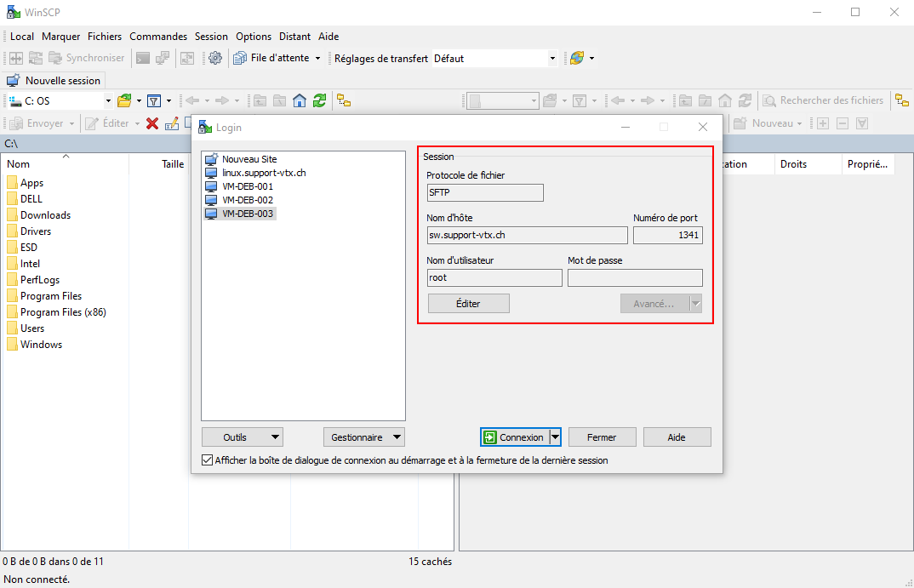Open Preferences via the gear icon
The image size is (914, 588).
coord(215,58)
